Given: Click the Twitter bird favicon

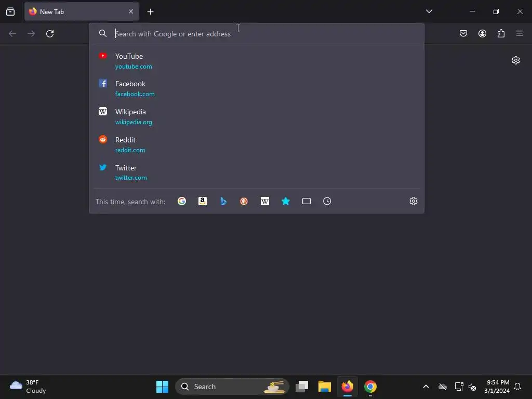Looking at the screenshot, I should coord(103,167).
